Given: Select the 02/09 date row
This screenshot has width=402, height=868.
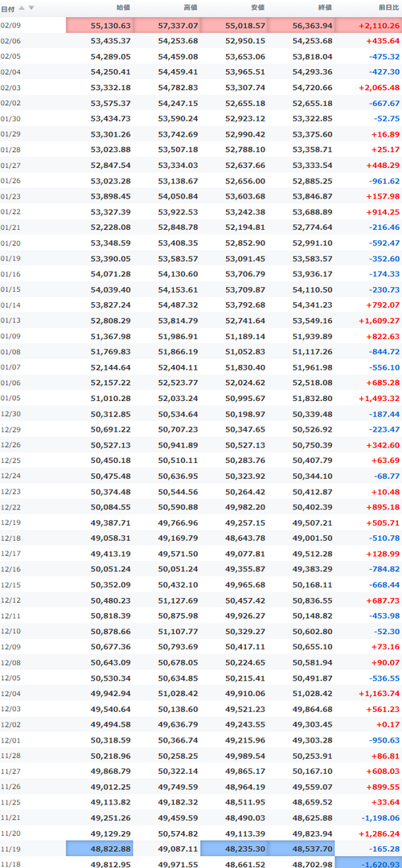Looking at the screenshot, I should click(x=201, y=26).
